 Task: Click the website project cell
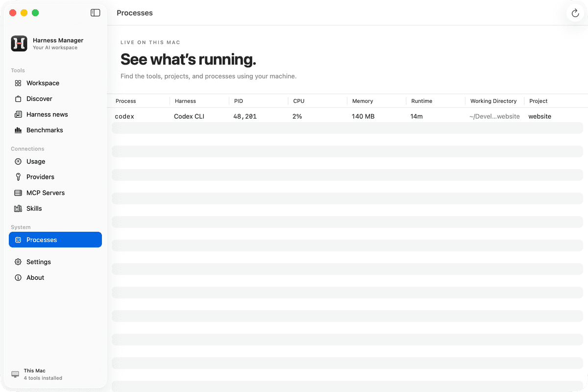540,117
